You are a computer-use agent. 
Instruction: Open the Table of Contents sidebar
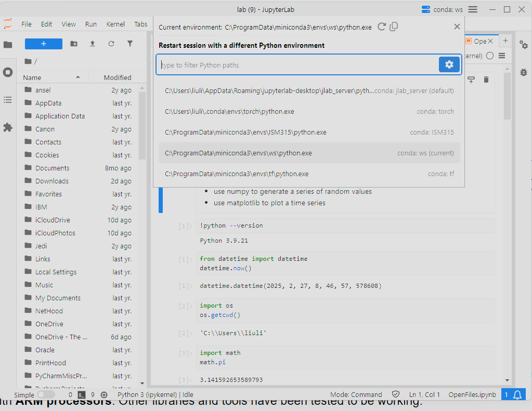click(8, 100)
